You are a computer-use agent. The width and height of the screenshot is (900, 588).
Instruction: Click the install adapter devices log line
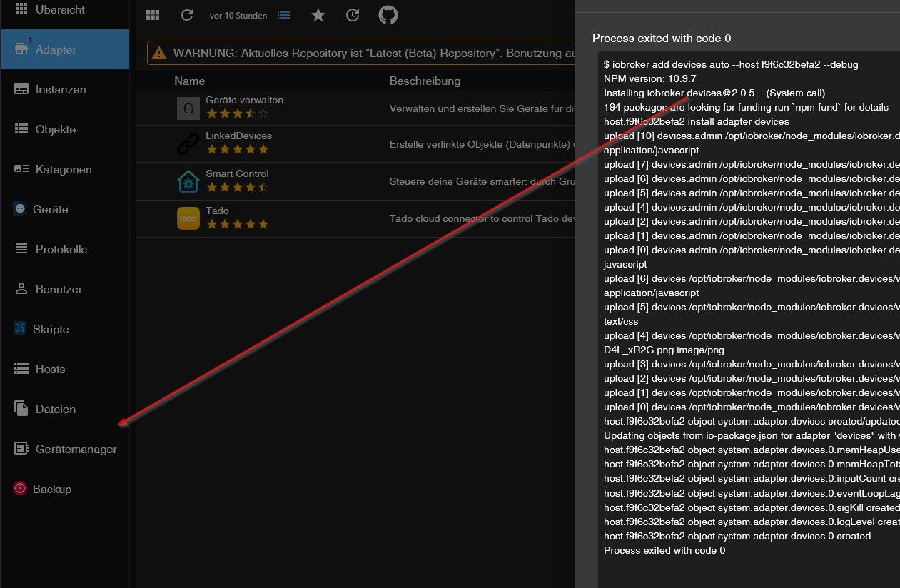click(x=697, y=121)
